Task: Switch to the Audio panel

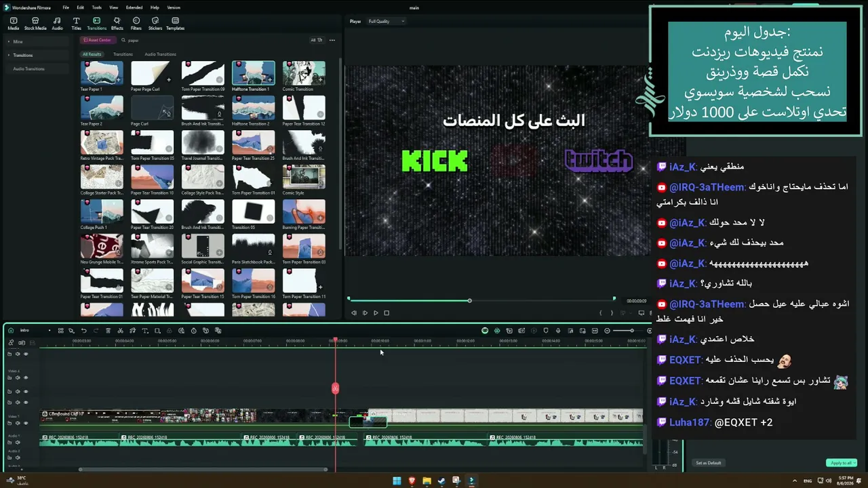Action: tap(57, 24)
